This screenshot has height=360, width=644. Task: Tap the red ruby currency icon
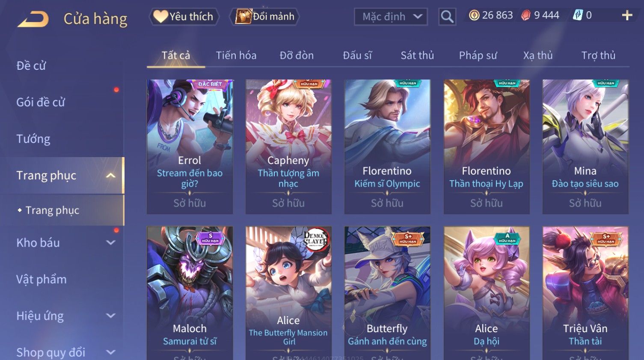click(x=526, y=15)
